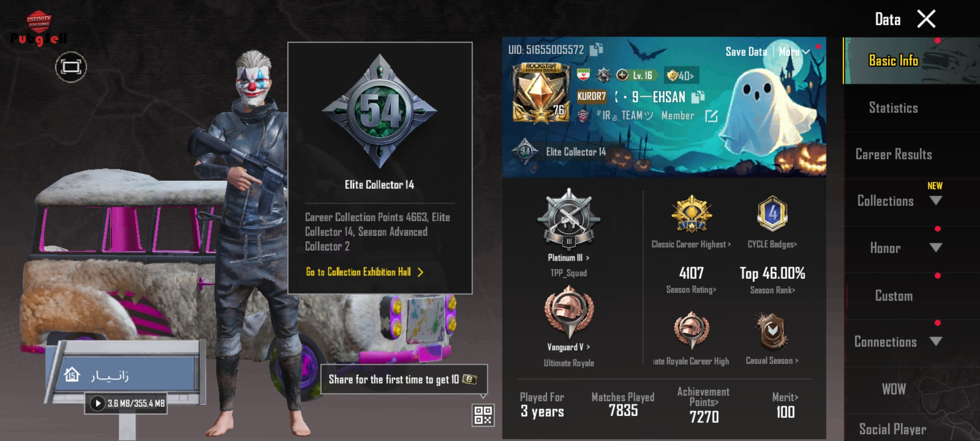Switch to the Statistics tab
Image resolution: width=980 pixels, height=441 pixels.
893,108
